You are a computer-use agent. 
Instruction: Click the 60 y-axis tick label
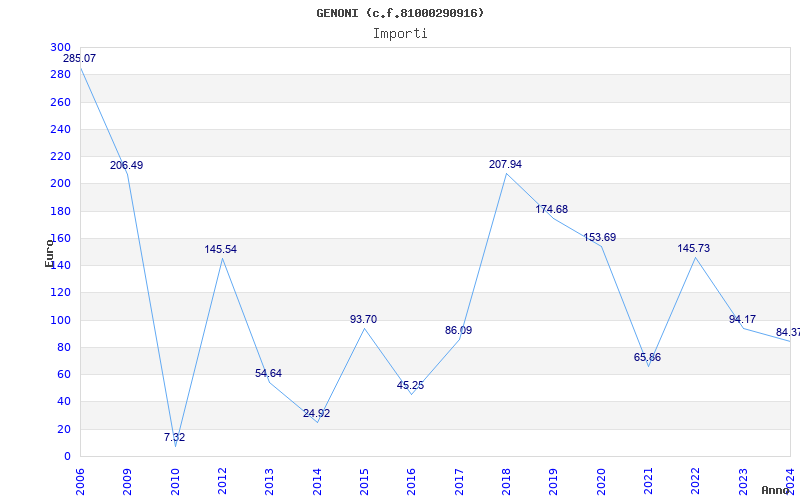pos(64,375)
